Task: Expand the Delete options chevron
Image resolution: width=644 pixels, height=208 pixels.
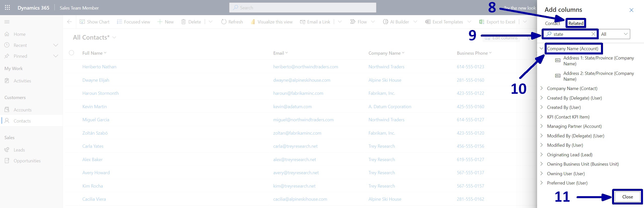Action: click(x=211, y=22)
